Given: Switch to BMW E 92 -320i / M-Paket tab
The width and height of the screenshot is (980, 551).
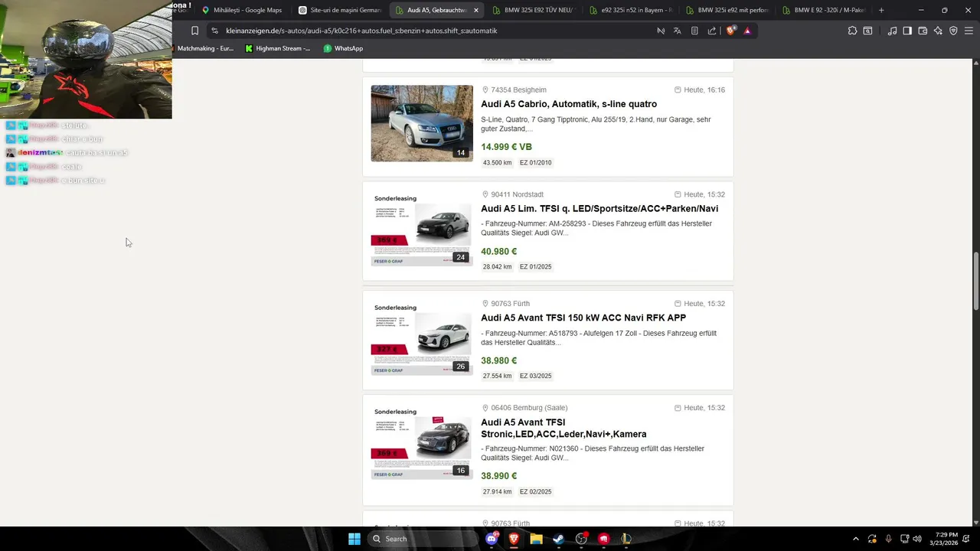Looking at the screenshot, I should tap(824, 10).
